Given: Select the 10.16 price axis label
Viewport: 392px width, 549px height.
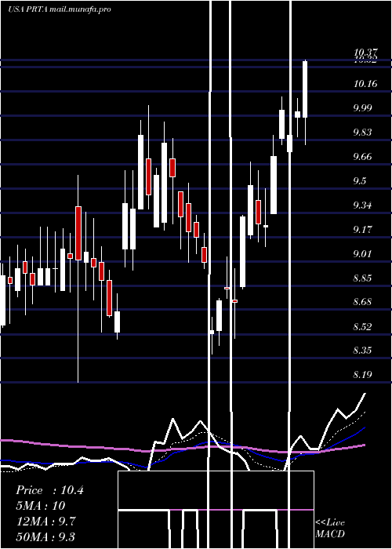Looking at the screenshot, I should coord(365,84).
